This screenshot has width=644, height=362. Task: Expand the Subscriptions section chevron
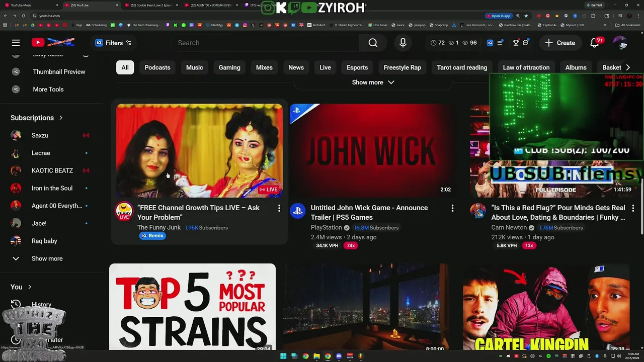tap(61, 118)
